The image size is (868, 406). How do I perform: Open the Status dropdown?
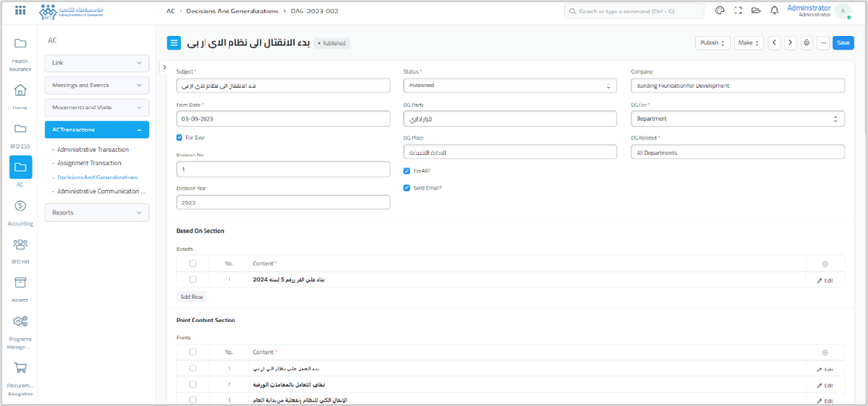point(510,86)
